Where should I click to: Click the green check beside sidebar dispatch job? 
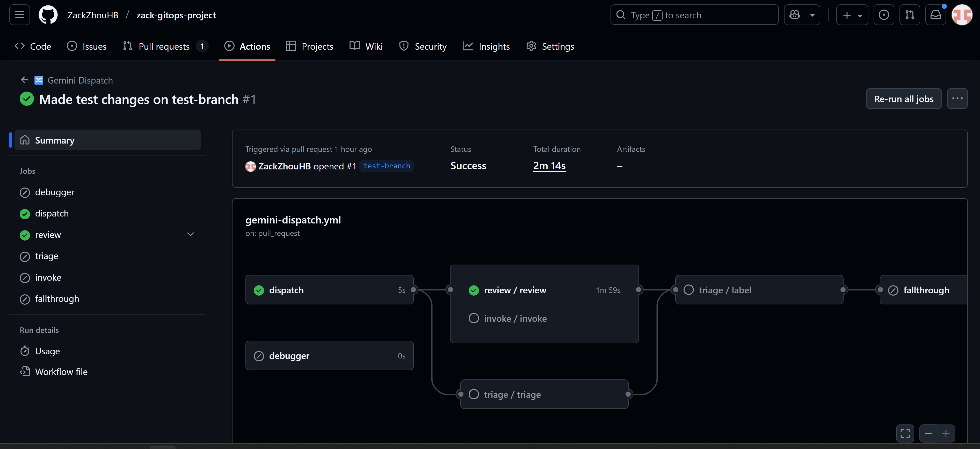[x=25, y=214]
